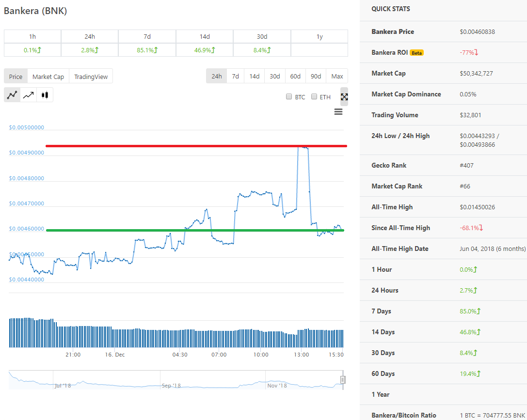
Task: Click the $0.00500000 y-axis label
Action: tap(27, 127)
